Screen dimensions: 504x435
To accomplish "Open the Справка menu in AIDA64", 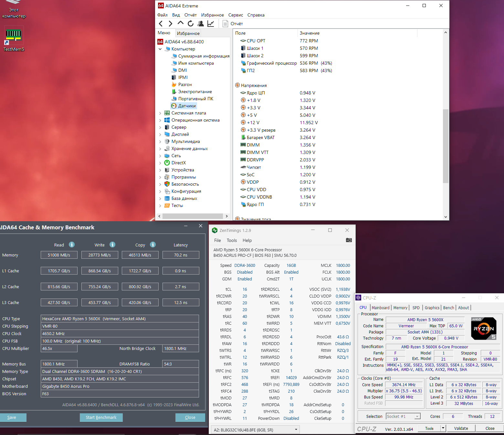I will click(256, 15).
